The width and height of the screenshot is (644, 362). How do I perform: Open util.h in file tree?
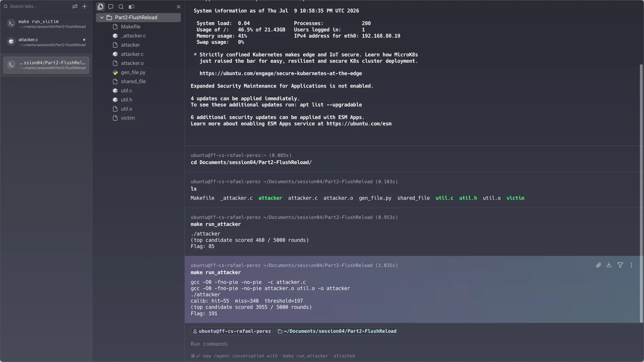pos(127,100)
